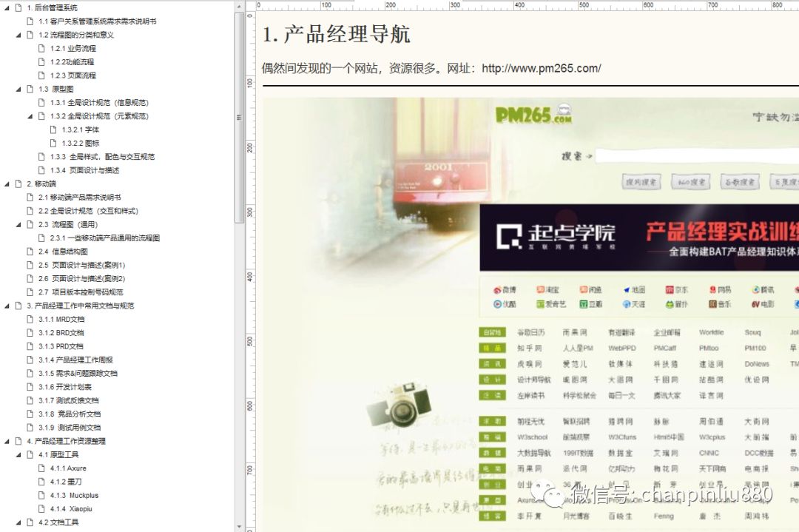Open page '2.7 项目版本控制号码规范'

point(81,292)
